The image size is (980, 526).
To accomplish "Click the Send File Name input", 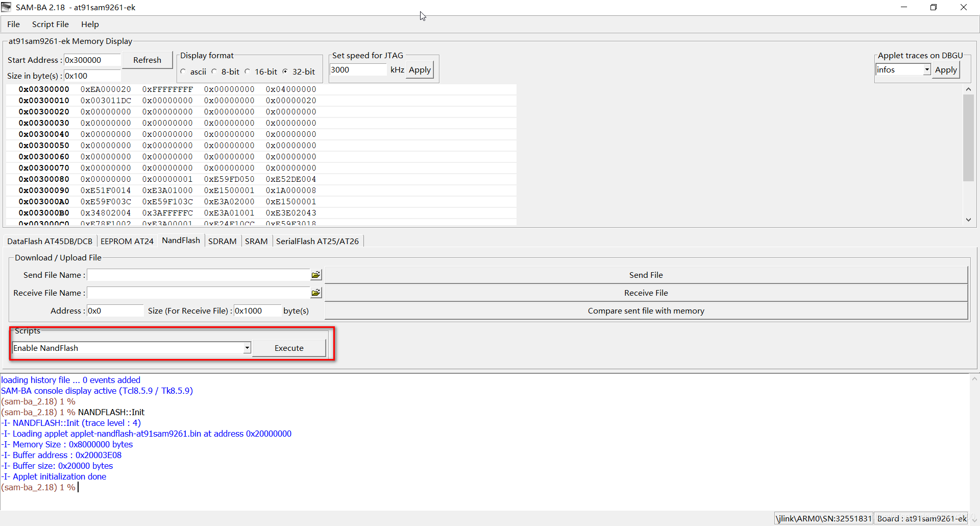I will [x=199, y=275].
